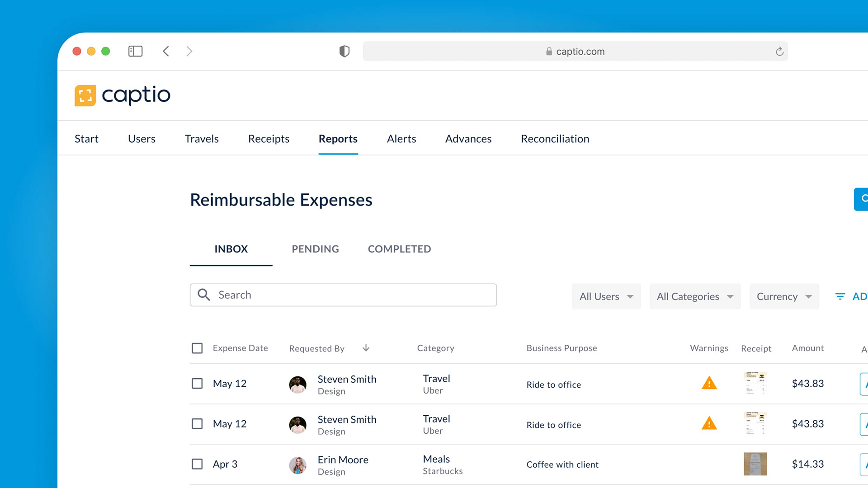Select the Apr 3 expense checkbox
The image size is (868, 488).
197,464
